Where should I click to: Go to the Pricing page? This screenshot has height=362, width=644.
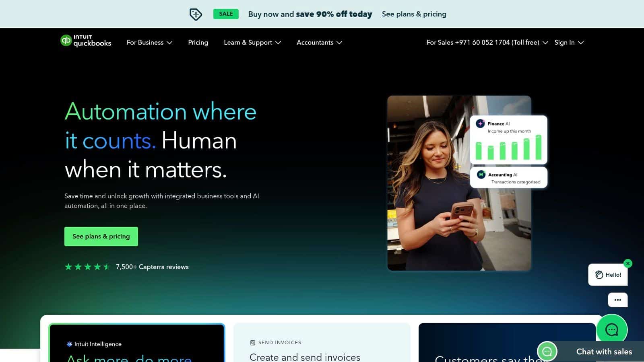pyautogui.click(x=198, y=42)
